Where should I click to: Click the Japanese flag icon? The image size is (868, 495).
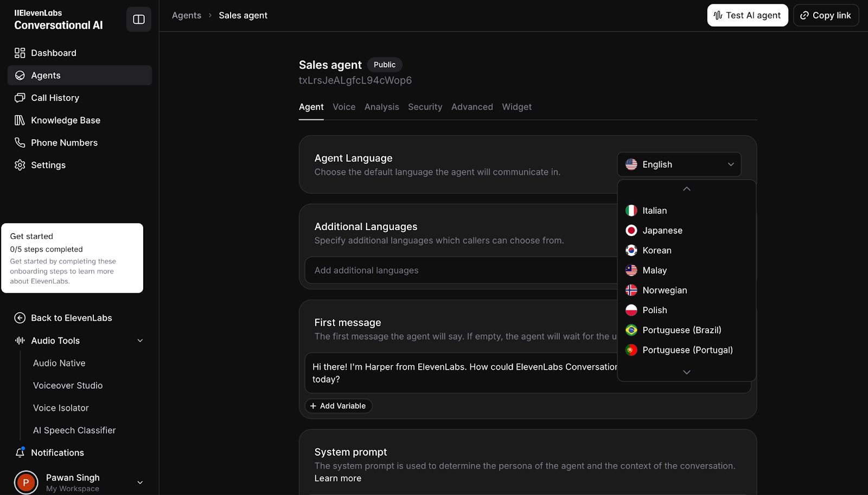click(631, 231)
